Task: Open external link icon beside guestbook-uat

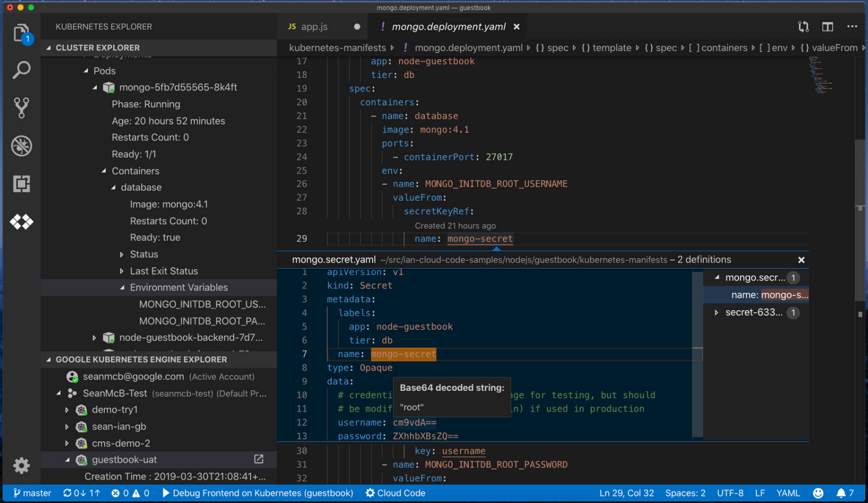Action: [259, 459]
